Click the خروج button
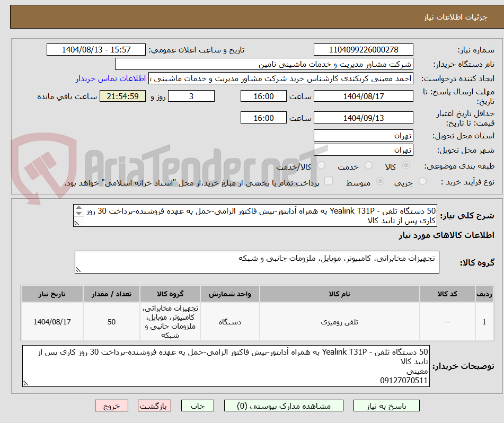The height and width of the screenshot is (423, 504). click(111, 405)
